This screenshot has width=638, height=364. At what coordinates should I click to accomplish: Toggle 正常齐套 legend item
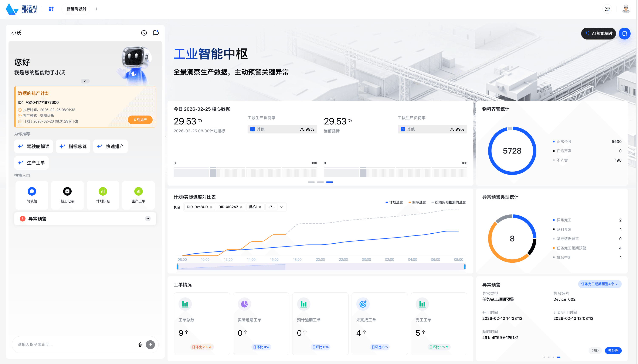562,141
